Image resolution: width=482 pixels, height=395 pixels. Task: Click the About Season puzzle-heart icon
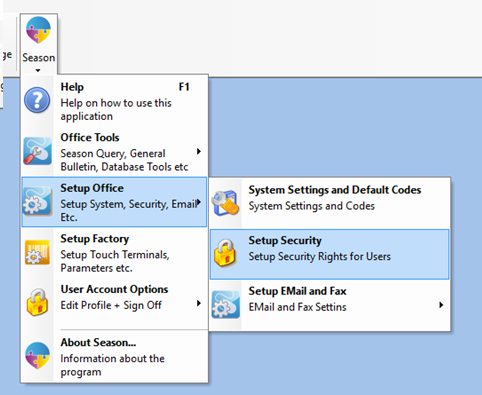coord(38,355)
